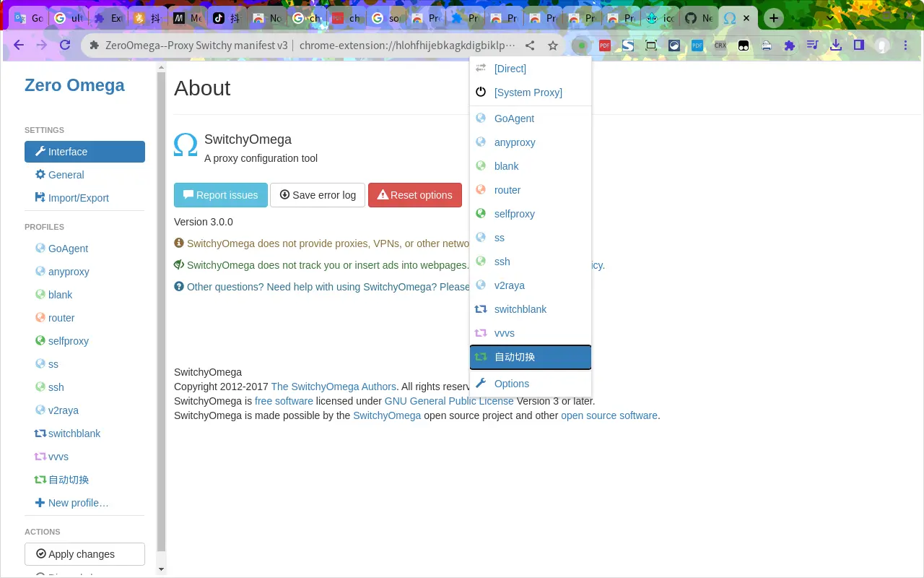The image size is (924, 578).
Task: Open General settings via gear icon
Action: point(64,175)
